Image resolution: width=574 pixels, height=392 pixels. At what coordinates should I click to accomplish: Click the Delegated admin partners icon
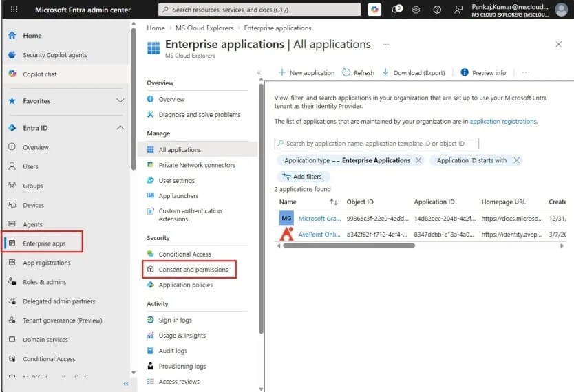(x=12, y=301)
